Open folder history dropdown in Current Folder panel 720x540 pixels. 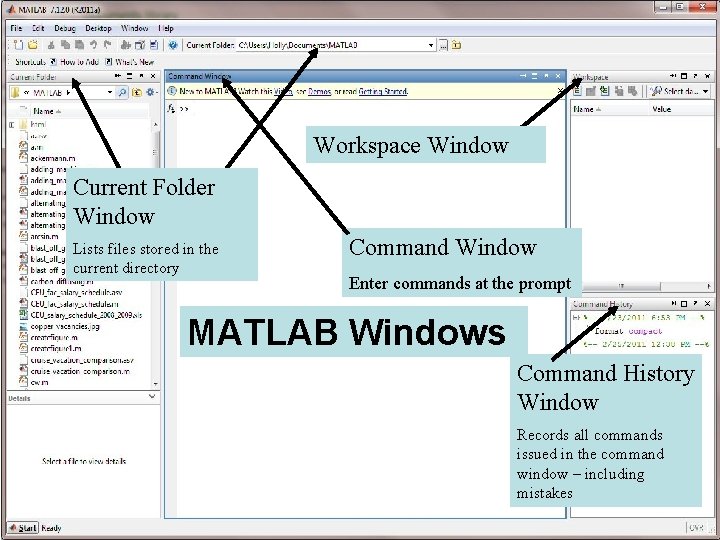(x=110, y=92)
